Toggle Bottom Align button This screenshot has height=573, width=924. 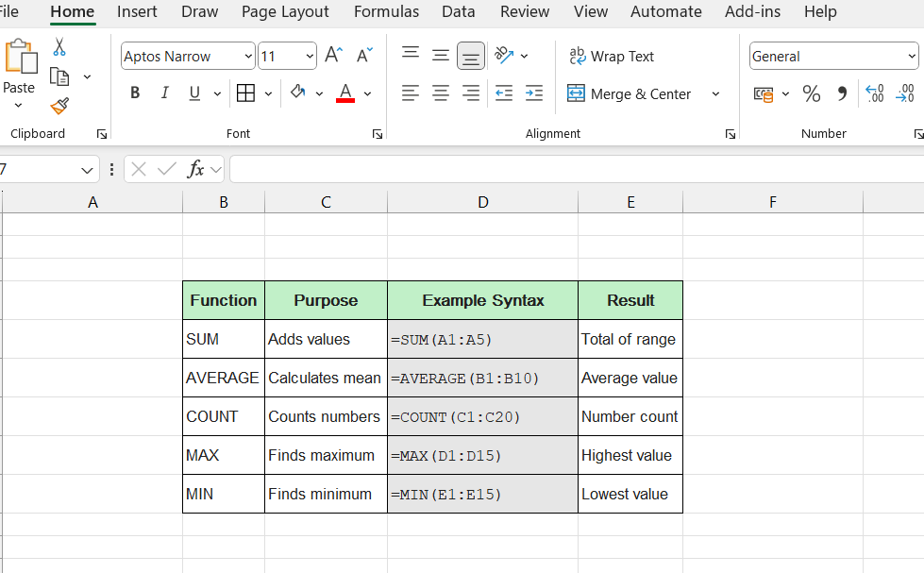(x=470, y=56)
